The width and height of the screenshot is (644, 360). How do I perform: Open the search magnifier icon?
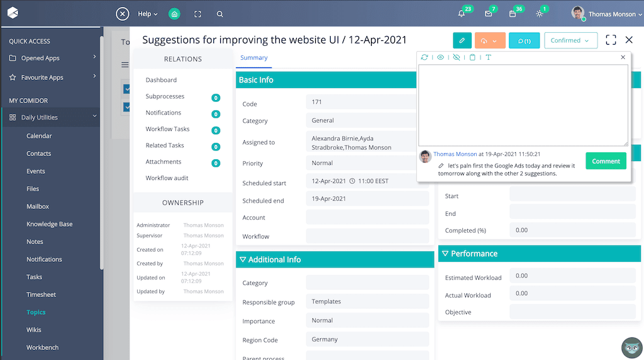219,14
